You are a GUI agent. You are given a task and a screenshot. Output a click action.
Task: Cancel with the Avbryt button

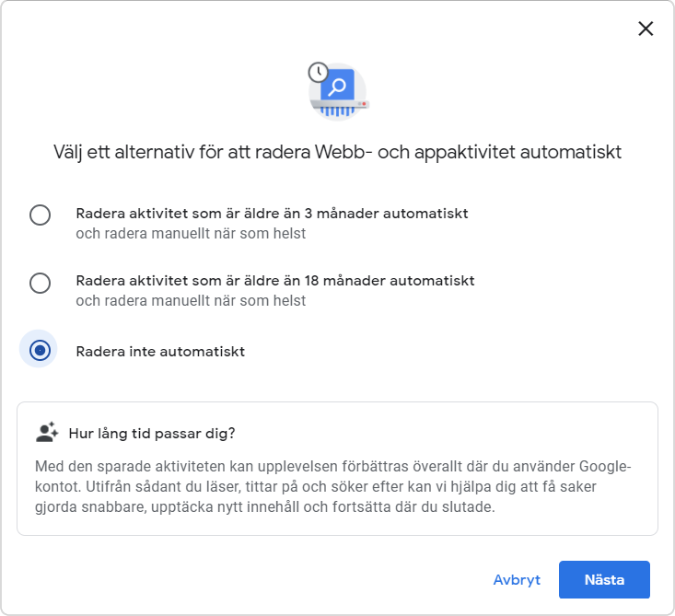tap(517, 579)
